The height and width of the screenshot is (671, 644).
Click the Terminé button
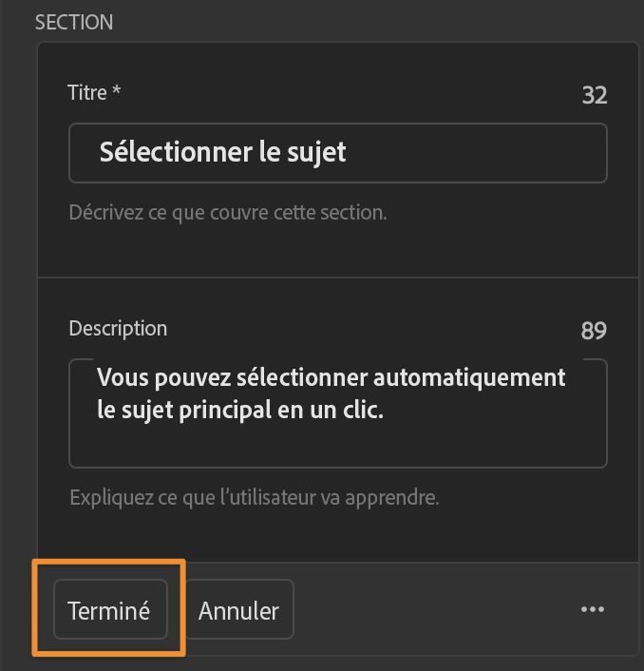click(109, 610)
